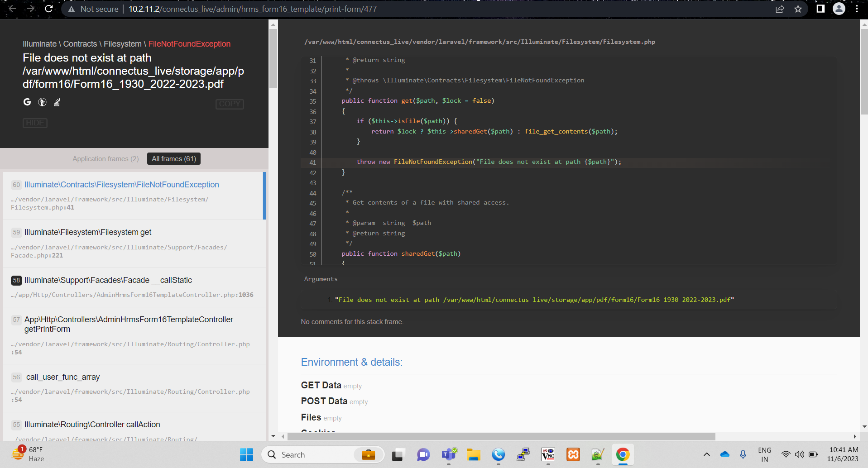This screenshot has height=468, width=868.
Task: Click the horizontal scrollbar at bottom
Action: (501, 436)
